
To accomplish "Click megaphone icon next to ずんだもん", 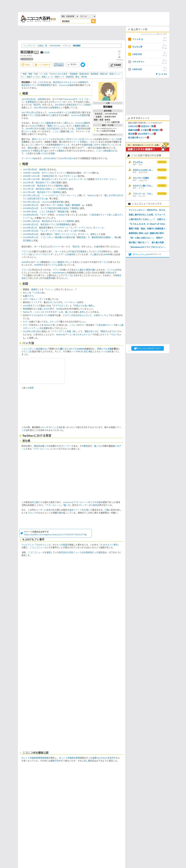I will click(x=130, y=162).
